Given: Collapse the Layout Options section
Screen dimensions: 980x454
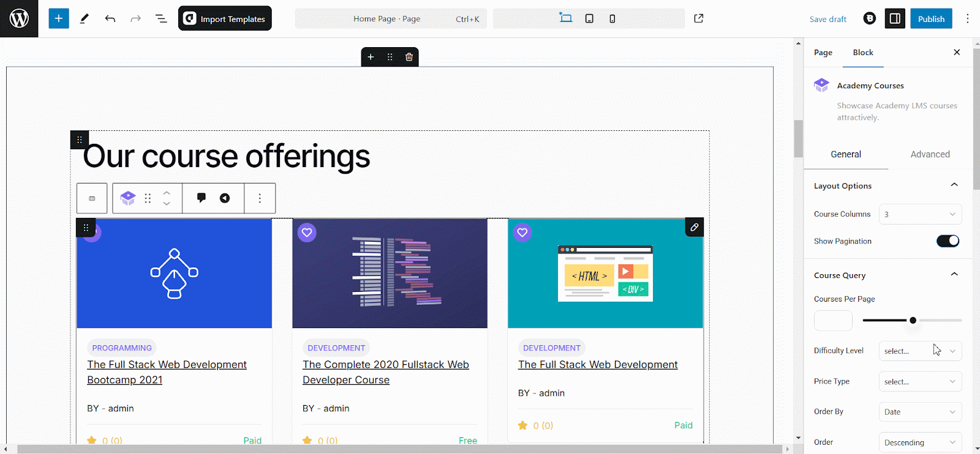Looking at the screenshot, I should point(954,185).
